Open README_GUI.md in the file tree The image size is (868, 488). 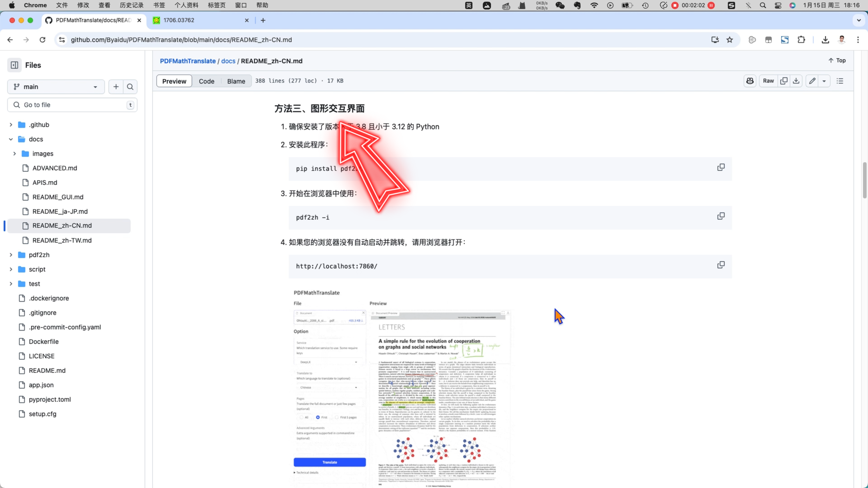click(58, 197)
